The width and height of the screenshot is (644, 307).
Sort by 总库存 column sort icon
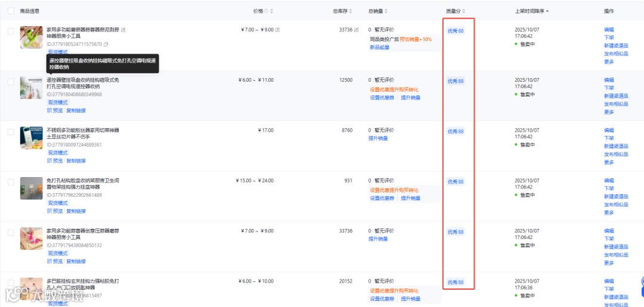click(x=351, y=11)
